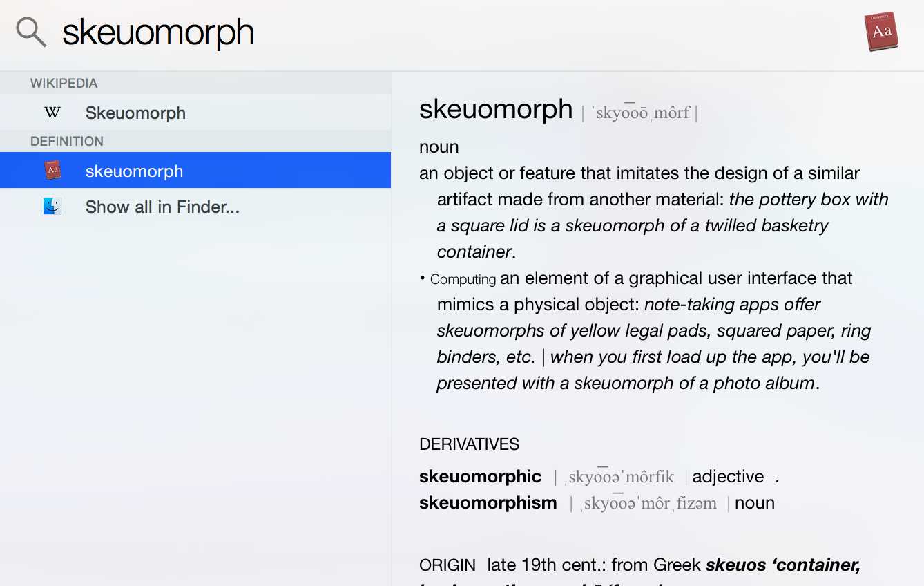
Task: Click the Greek word skeuos in origin
Action: click(x=737, y=565)
